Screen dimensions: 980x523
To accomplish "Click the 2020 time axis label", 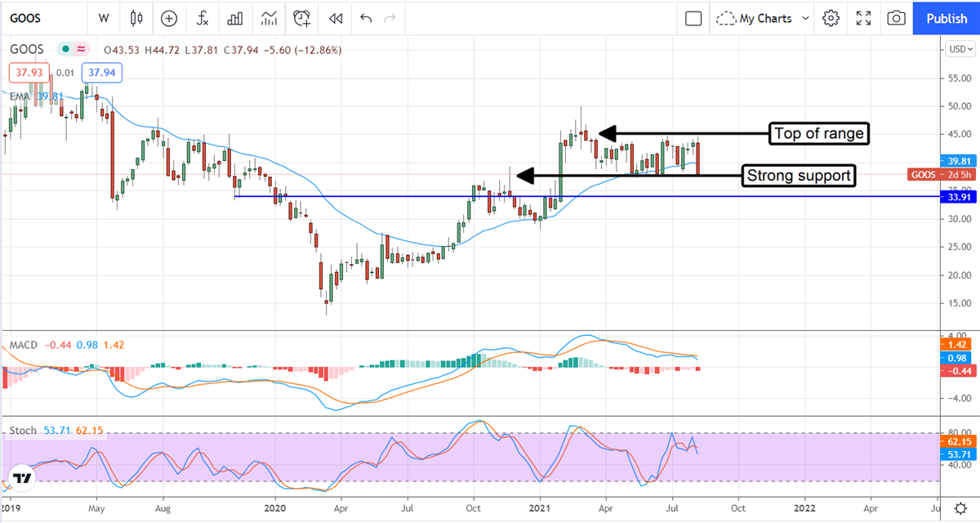I will 275,507.
